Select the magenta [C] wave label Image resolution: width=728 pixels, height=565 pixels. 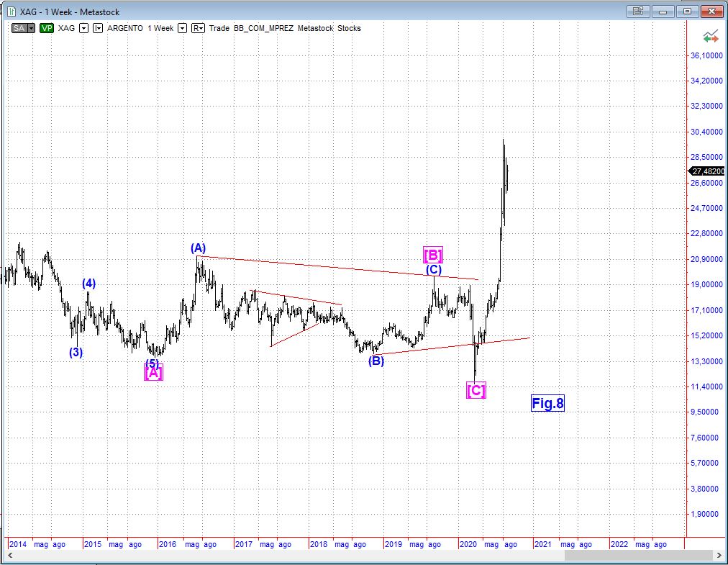pos(476,390)
